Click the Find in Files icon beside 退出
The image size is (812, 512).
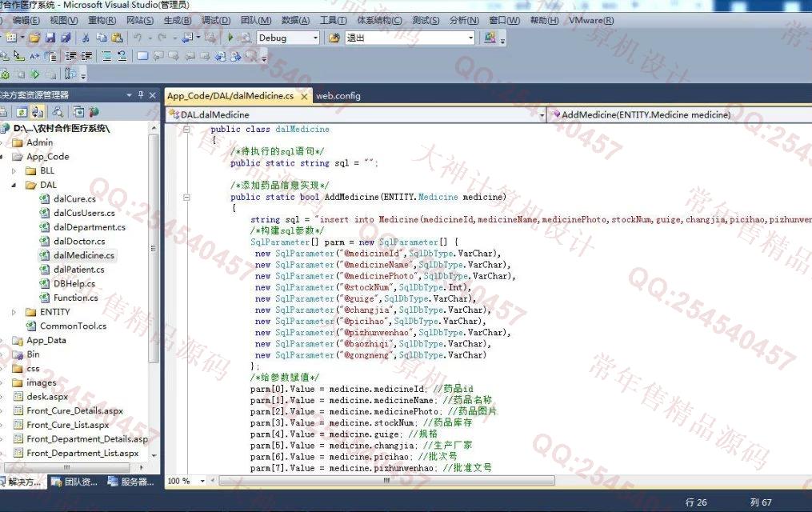(334, 38)
